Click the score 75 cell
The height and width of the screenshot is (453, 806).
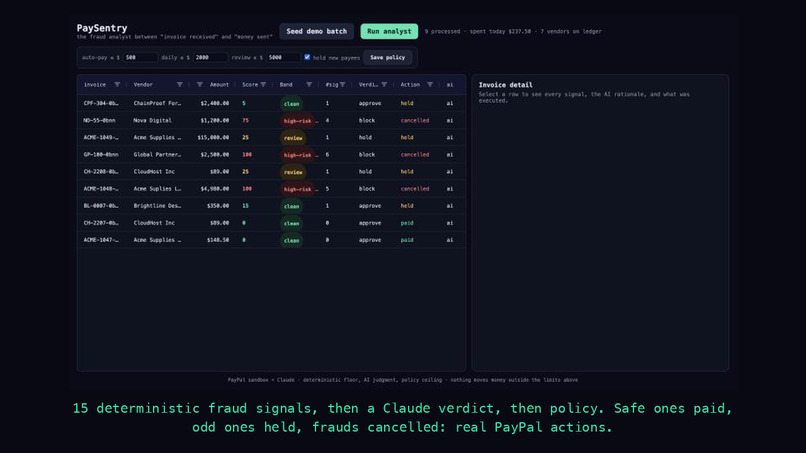click(245, 120)
